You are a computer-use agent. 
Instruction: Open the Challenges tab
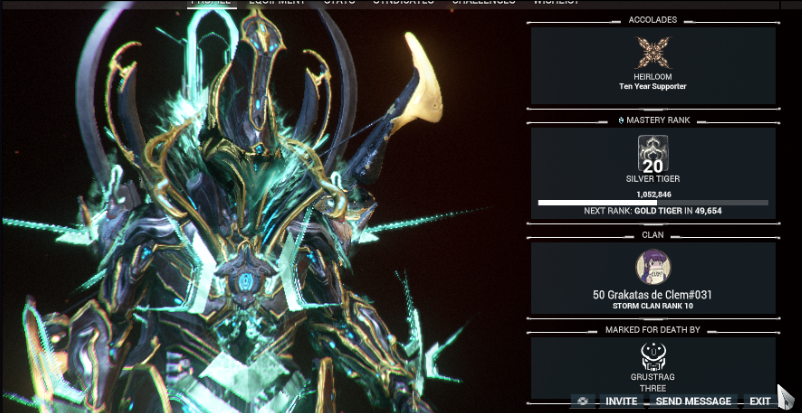point(483,3)
